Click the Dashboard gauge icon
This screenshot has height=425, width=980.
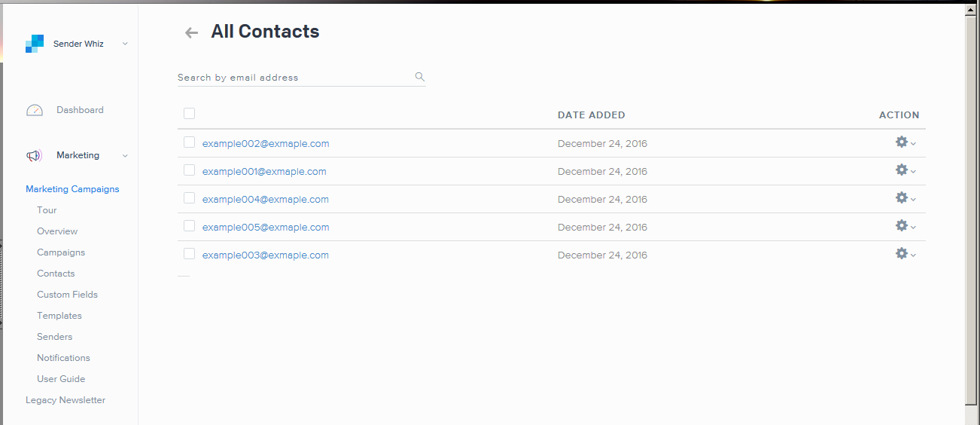(x=35, y=110)
